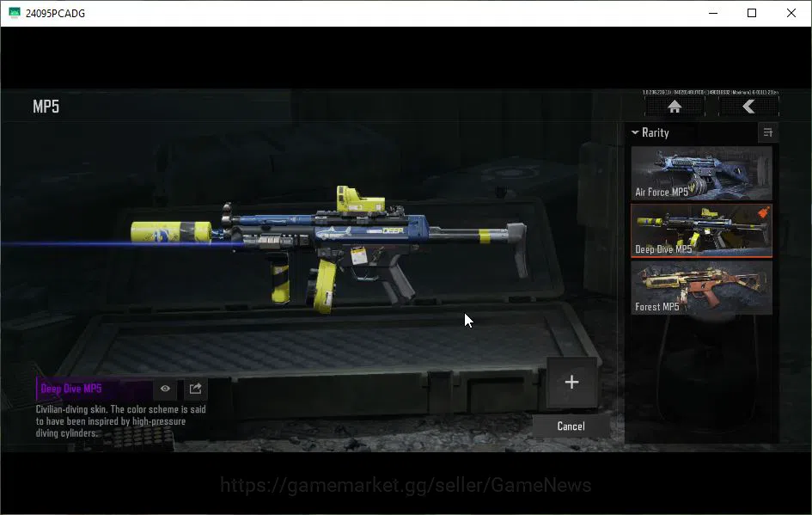812x515 pixels.
Task: Maximize the 24095PCADG window
Action: click(752, 13)
